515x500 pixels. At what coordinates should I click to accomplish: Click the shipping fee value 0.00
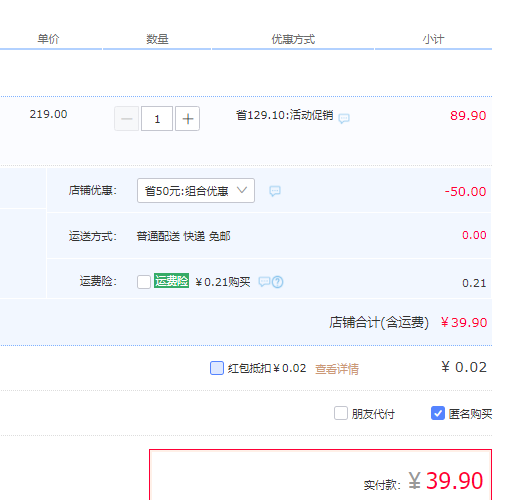(x=474, y=235)
